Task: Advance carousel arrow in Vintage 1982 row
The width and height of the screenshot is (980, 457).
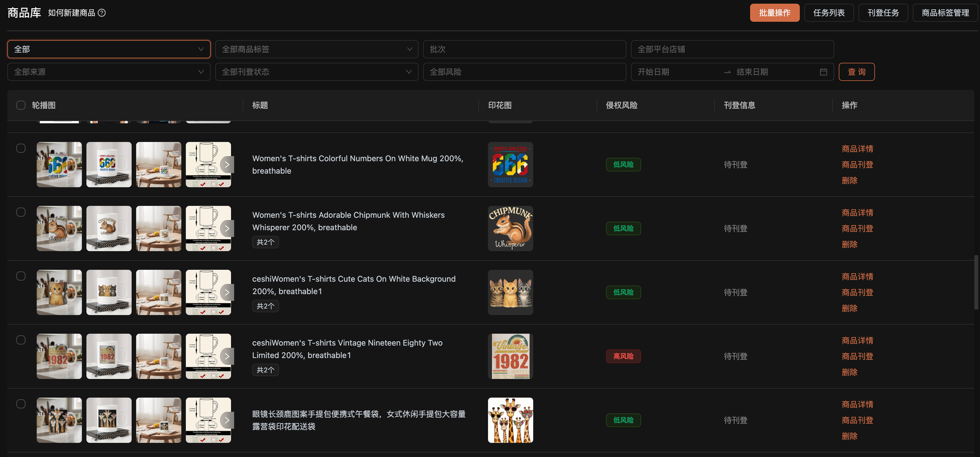Action: pyautogui.click(x=227, y=356)
